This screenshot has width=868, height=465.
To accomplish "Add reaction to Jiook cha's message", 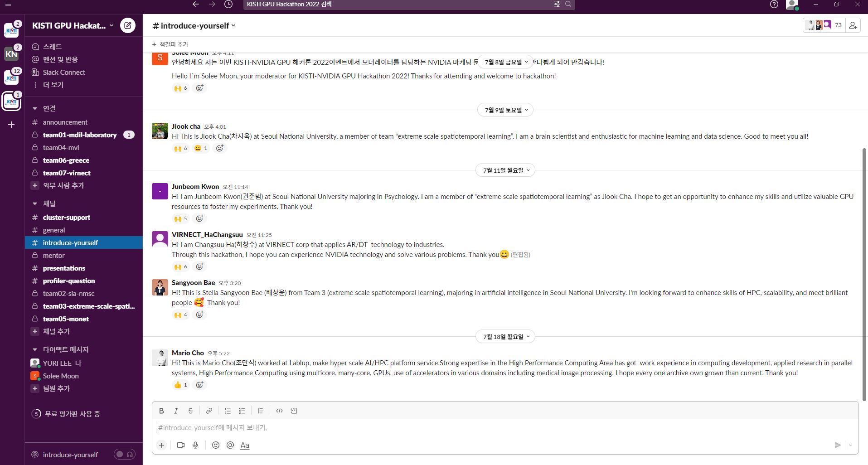I will point(220,148).
